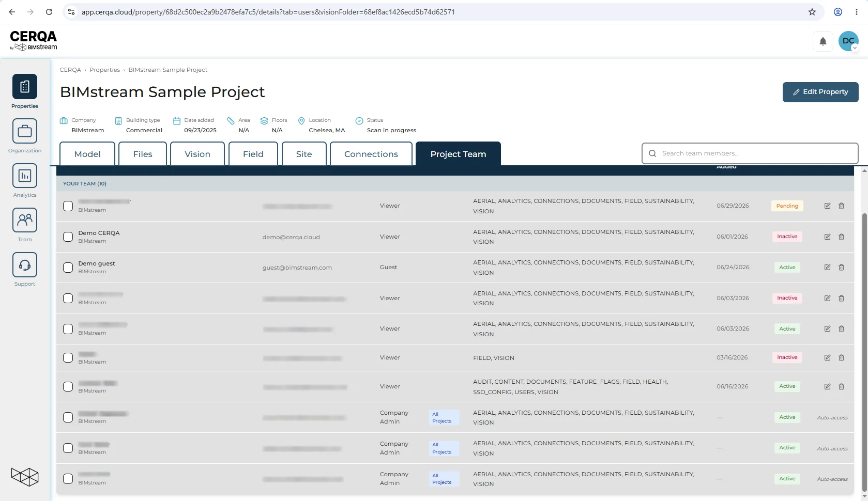Click the notifications bell icon
Screen dimensions: 868x501
pyautogui.click(x=823, y=41)
